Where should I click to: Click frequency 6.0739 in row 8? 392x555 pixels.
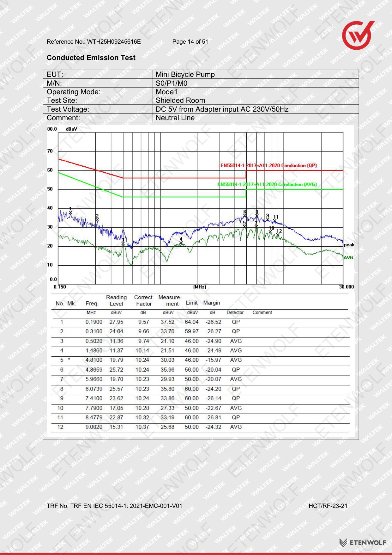(94, 389)
